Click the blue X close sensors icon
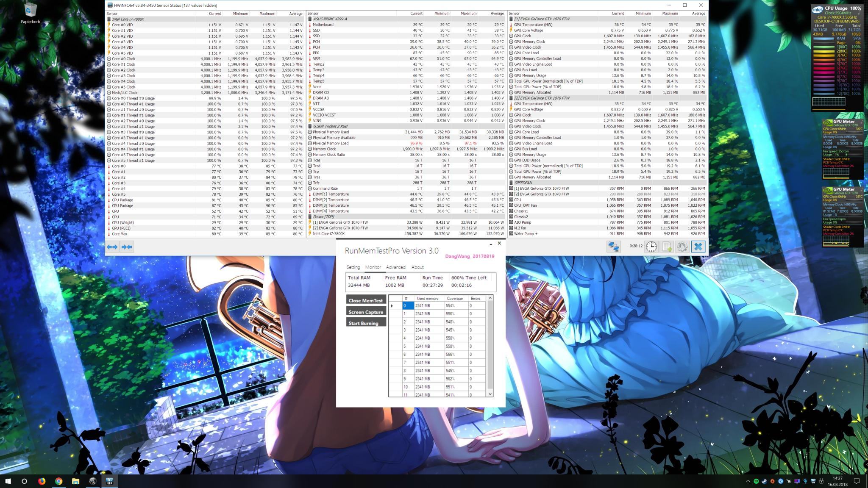Viewport: 868px width, 488px height. [x=698, y=247]
